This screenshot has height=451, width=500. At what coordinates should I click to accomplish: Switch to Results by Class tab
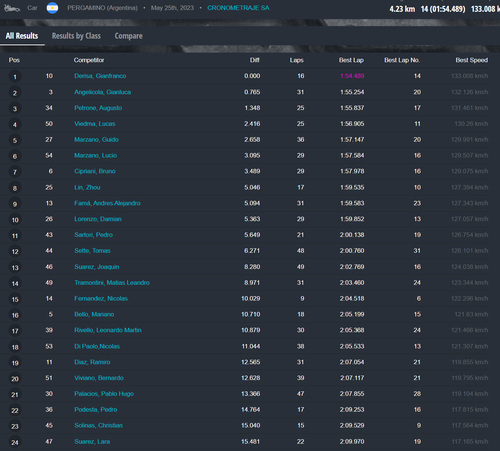coord(76,36)
